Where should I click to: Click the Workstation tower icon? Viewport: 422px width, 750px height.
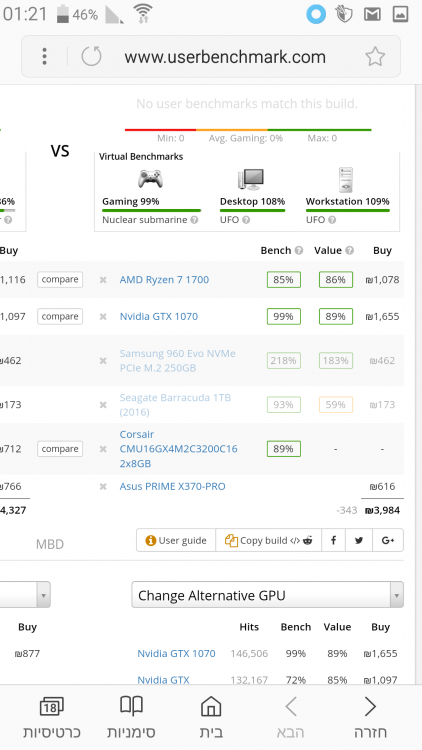pyautogui.click(x=345, y=179)
